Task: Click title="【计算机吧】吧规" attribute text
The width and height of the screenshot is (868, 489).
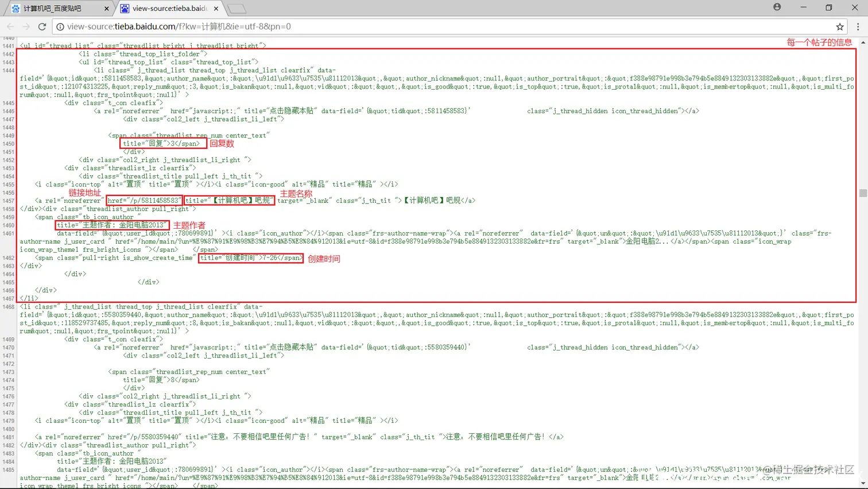Action: point(229,201)
